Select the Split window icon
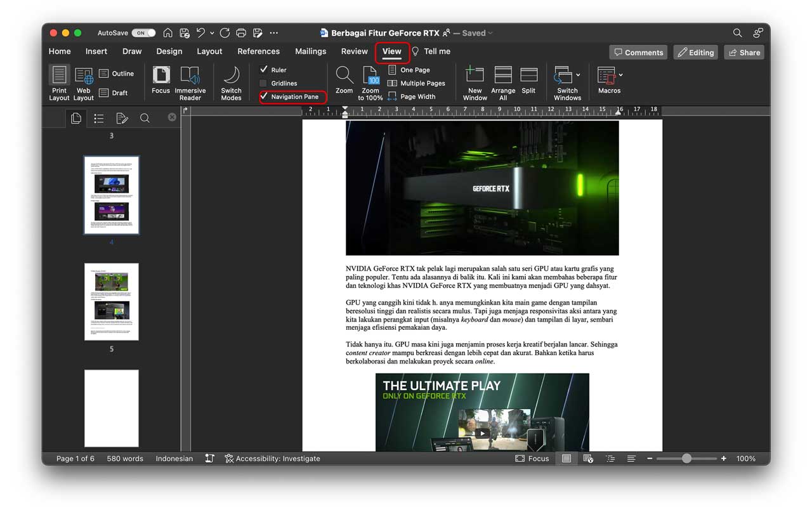Image resolution: width=812 pixels, height=510 pixels. [x=528, y=81]
